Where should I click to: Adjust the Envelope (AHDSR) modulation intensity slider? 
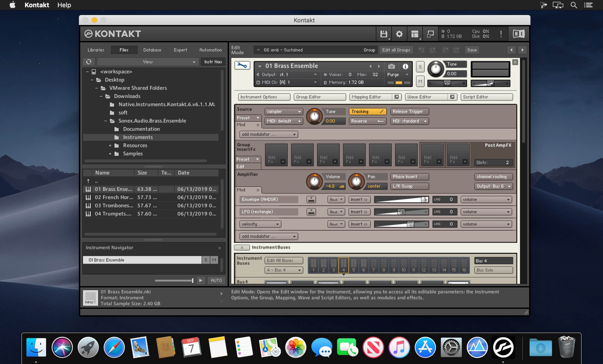pyautogui.click(x=401, y=200)
